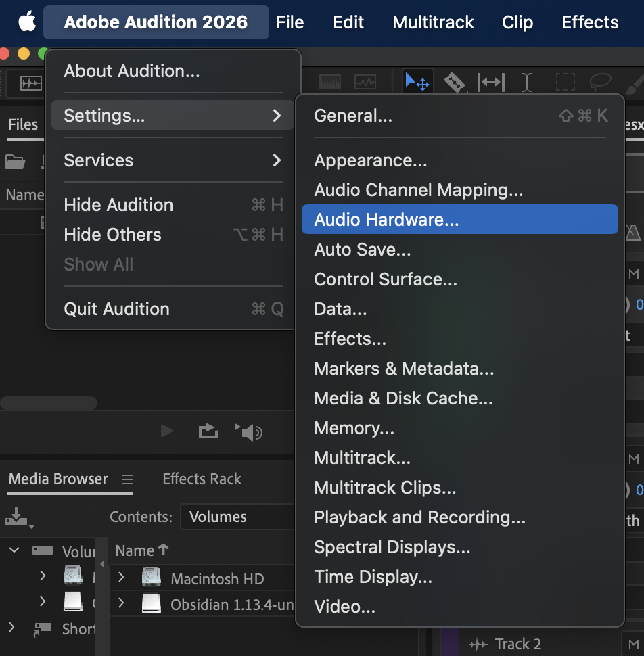Viewport: 644px width, 656px height.
Task: Toggle spectral pitch display
Action: pyautogui.click(x=365, y=82)
